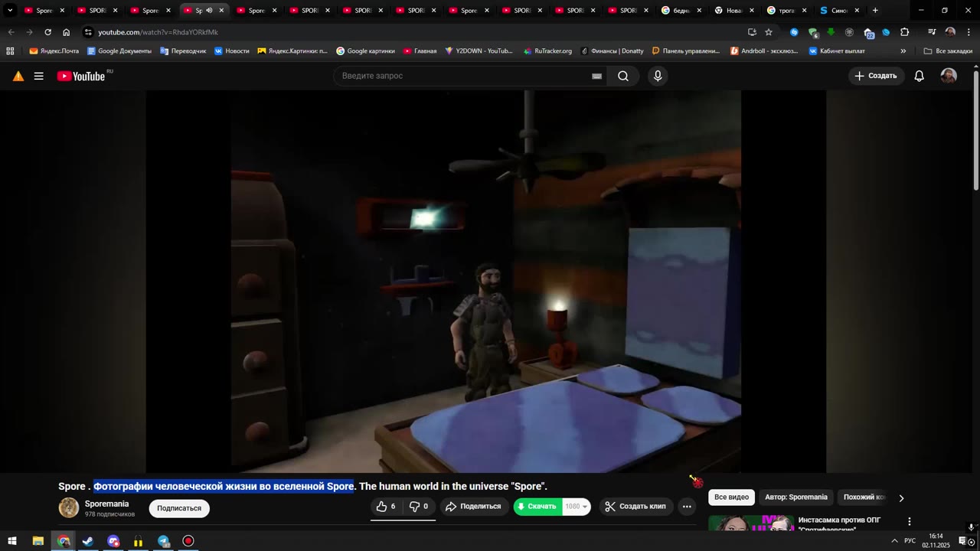Viewport: 980px width, 551px height.
Task: Share the video with Поделиться
Action: pos(474,507)
